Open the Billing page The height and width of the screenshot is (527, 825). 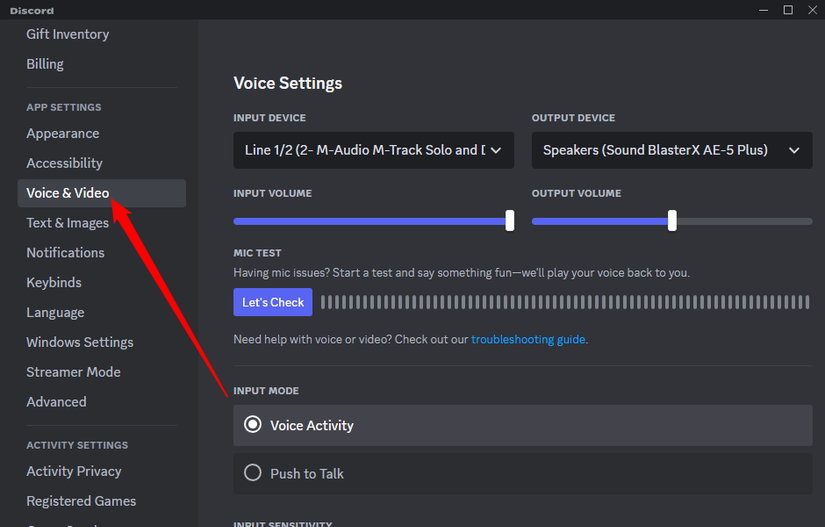45,64
